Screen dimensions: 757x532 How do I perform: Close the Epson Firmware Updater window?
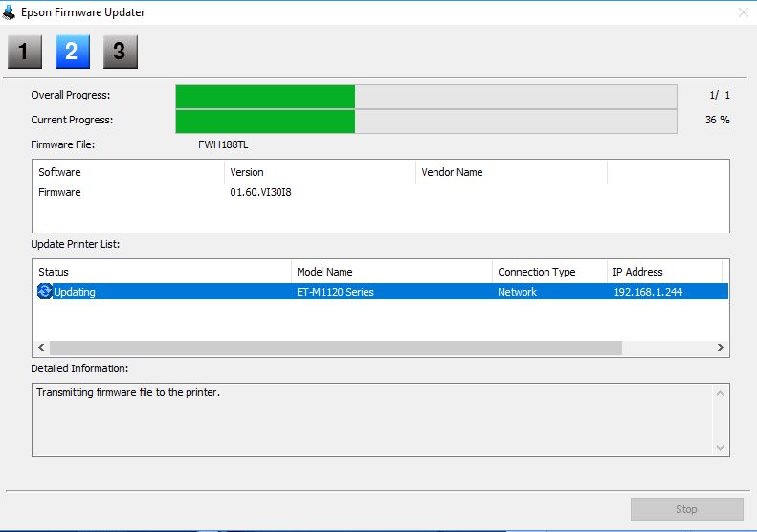[744, 12]
